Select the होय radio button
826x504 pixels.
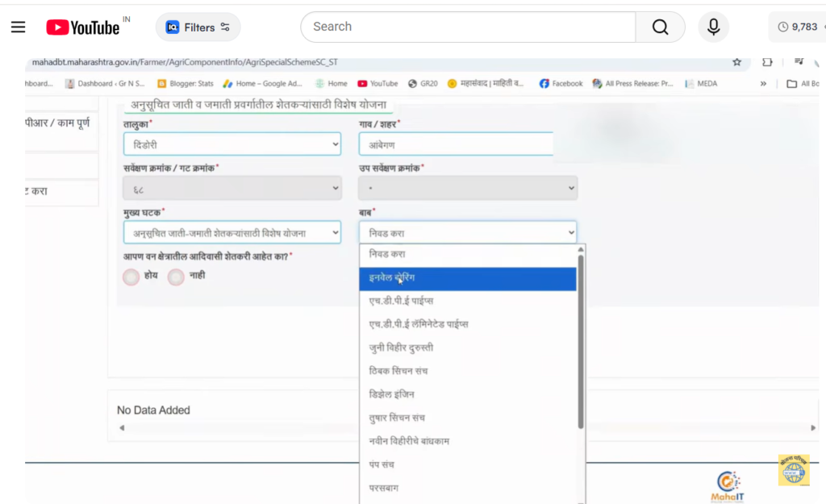coord(131,277)
